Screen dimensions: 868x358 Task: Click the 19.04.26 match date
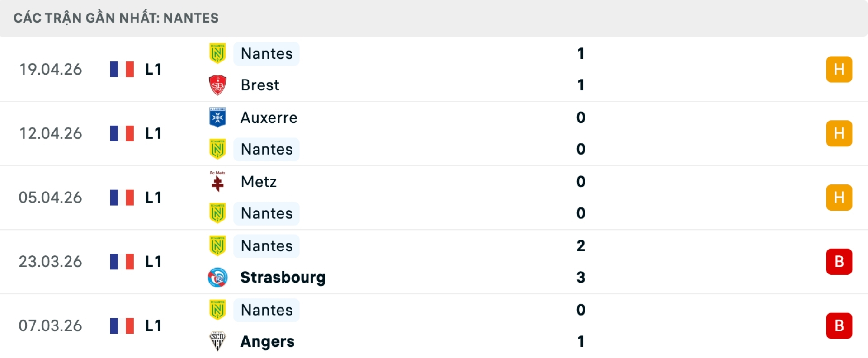(x=51, y=69)
